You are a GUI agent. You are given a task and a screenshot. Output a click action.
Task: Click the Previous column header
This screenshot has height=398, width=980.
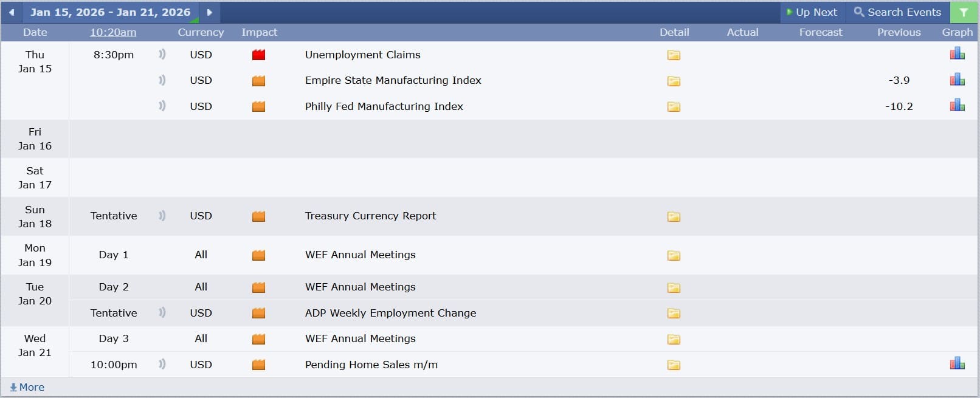(899, 32)
